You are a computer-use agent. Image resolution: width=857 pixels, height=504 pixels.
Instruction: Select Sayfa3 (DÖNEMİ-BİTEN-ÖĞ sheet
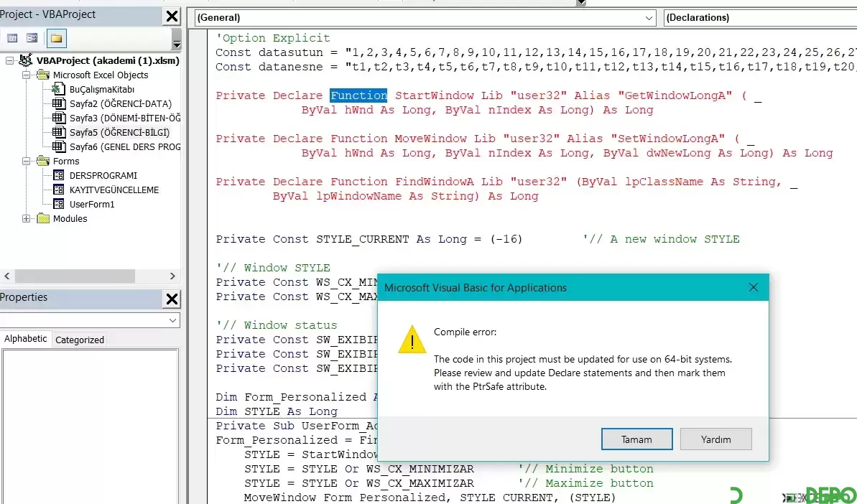(x=124, y=118)
